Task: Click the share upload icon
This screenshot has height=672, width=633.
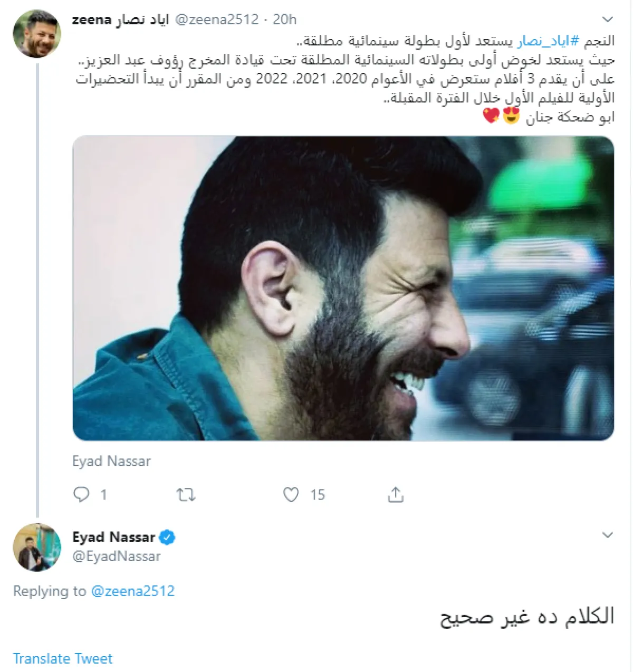Action: (x=395, y=494)
